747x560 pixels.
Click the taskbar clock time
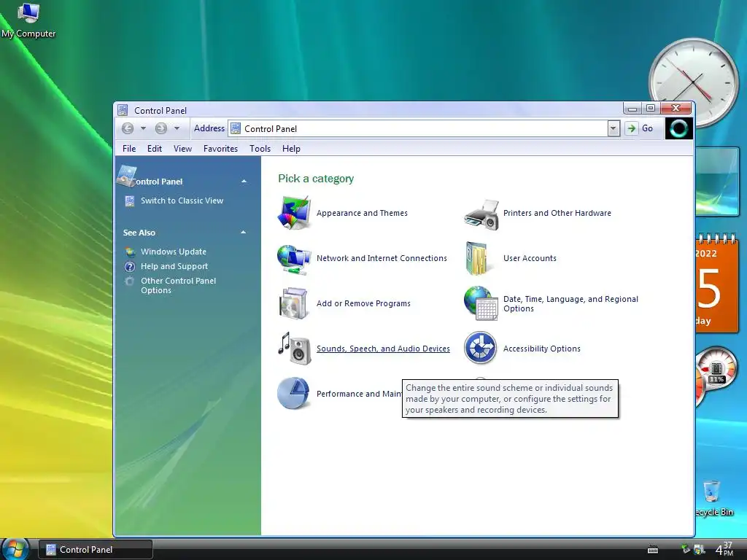click(724, 549)
